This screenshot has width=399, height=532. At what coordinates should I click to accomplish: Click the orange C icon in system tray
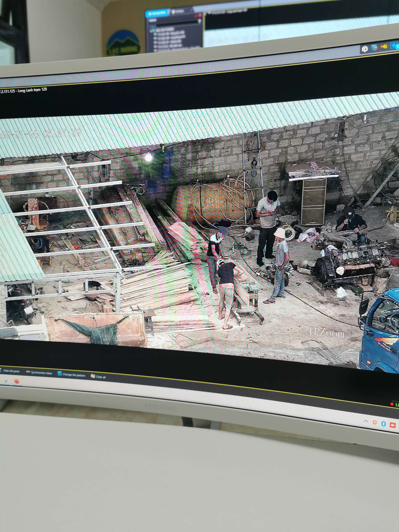point(375,422)
